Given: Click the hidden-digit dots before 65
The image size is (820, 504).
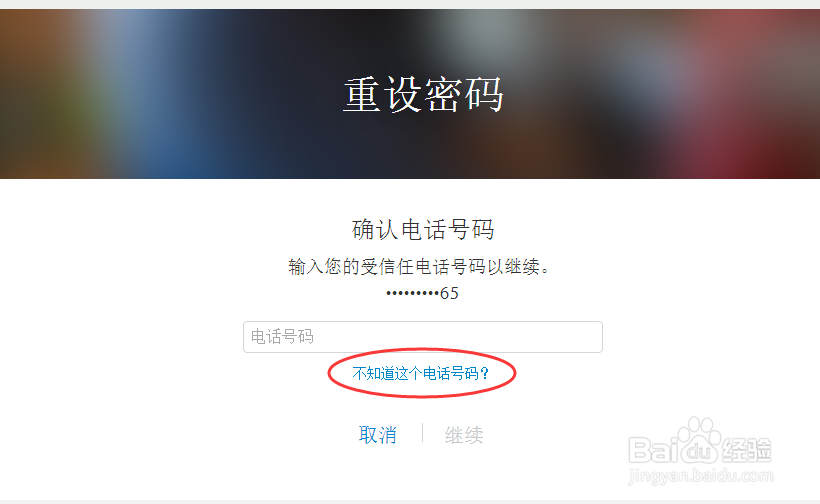Looking at the screenshot, I should point(413,294).
